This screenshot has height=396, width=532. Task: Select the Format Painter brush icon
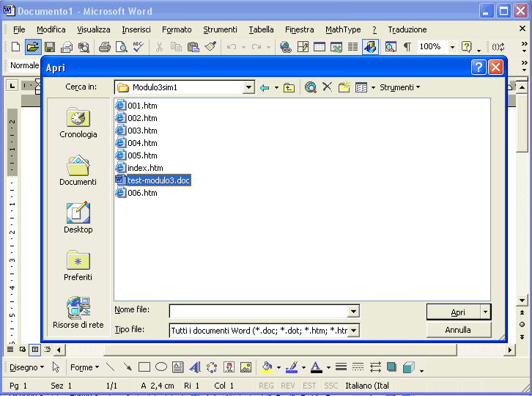(x=210, y=46)
